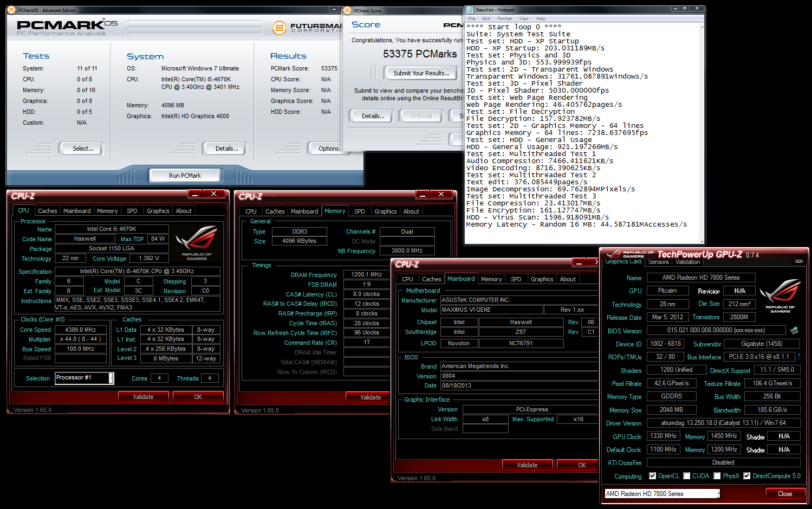
Task: Switch to SPD tab in CPU-Z processor window
Action: point(132,211)
